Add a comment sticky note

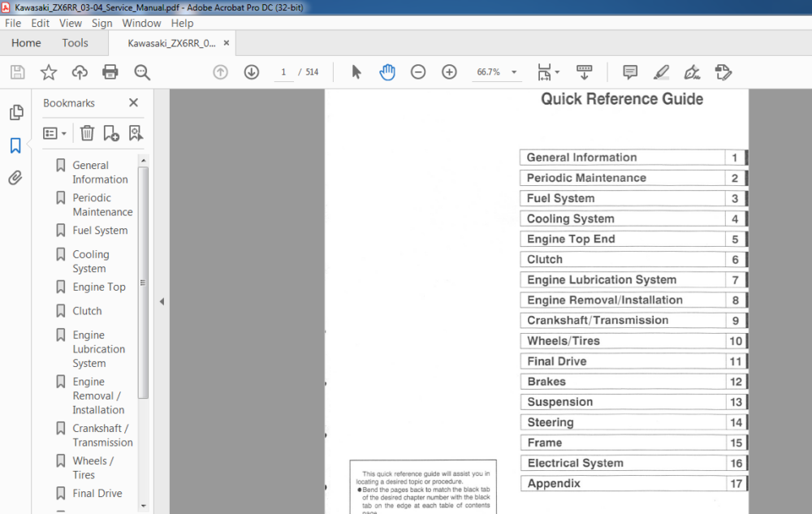coord(630,72)
